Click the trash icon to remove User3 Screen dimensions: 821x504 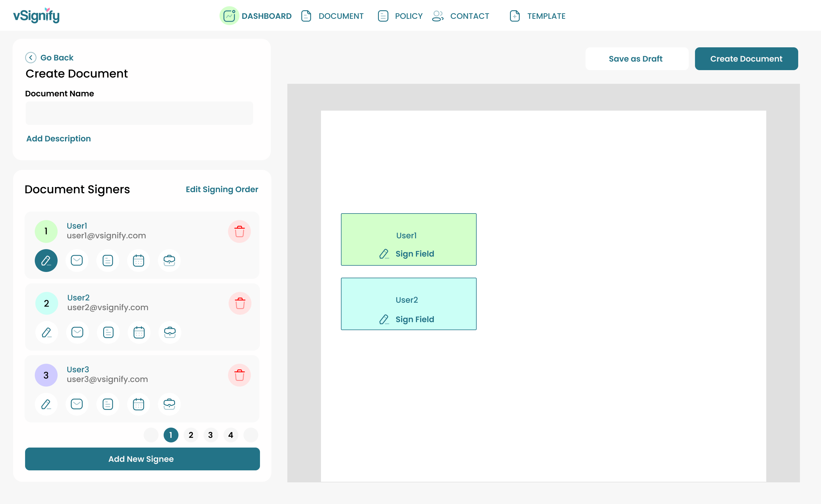point(239,375)
